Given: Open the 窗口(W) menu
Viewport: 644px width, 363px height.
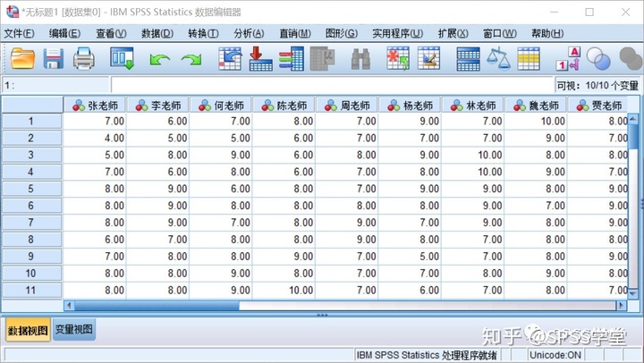Looking at the screenshot, I should pyautogui.click(x=500, y=33).
